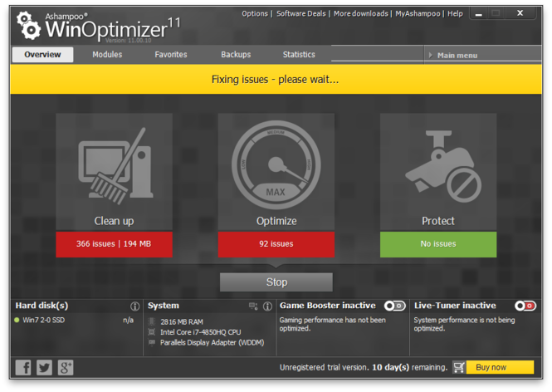Image resolution: width=552 pixels, height=392 pixels.
Task: Open the Modules tab
Action: (107, 55)
